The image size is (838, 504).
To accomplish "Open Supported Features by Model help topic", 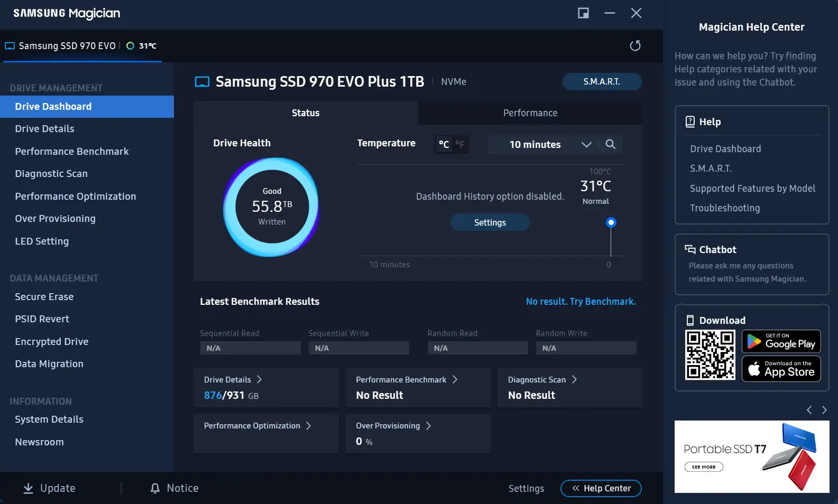I will 752,189.
